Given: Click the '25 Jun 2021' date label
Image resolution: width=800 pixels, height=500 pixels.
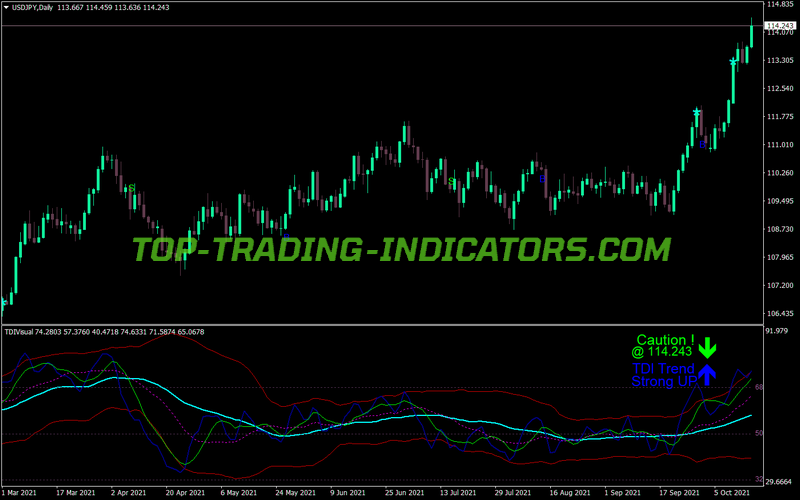Looking at the screenshot, I should pyautogui.click(x=404, y=493).
